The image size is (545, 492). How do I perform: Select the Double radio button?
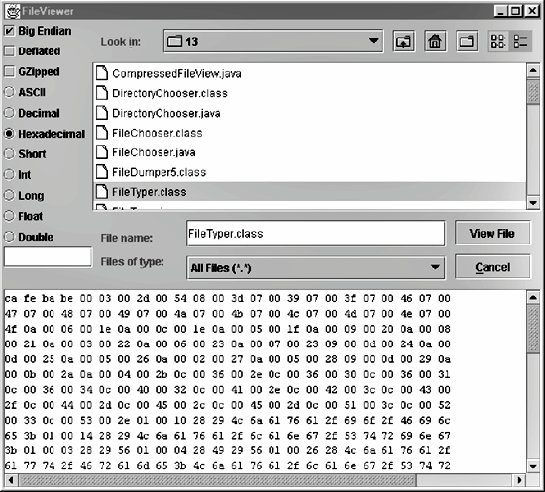(9, 237)
